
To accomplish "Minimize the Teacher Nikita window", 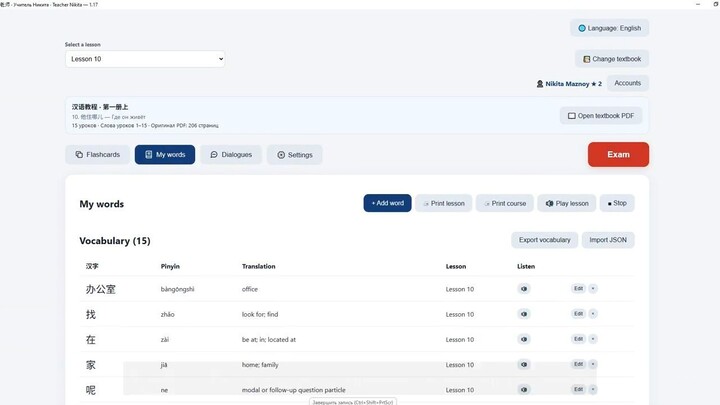I will coord(698,4).
